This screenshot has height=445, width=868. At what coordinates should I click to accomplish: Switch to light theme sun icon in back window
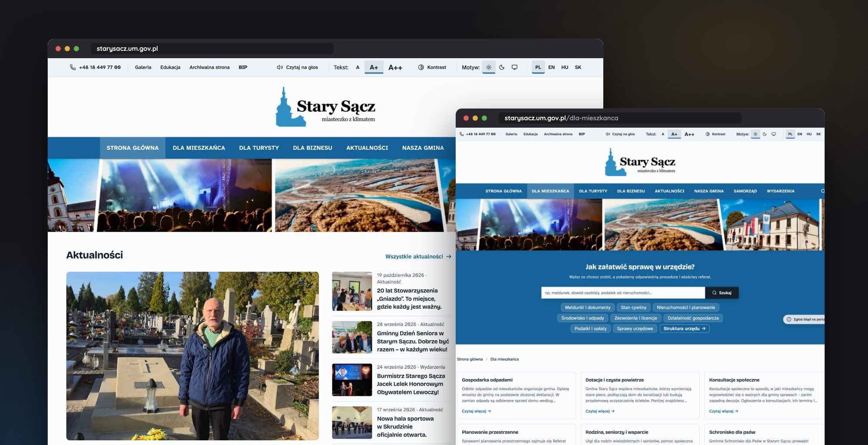pos(489,67)
